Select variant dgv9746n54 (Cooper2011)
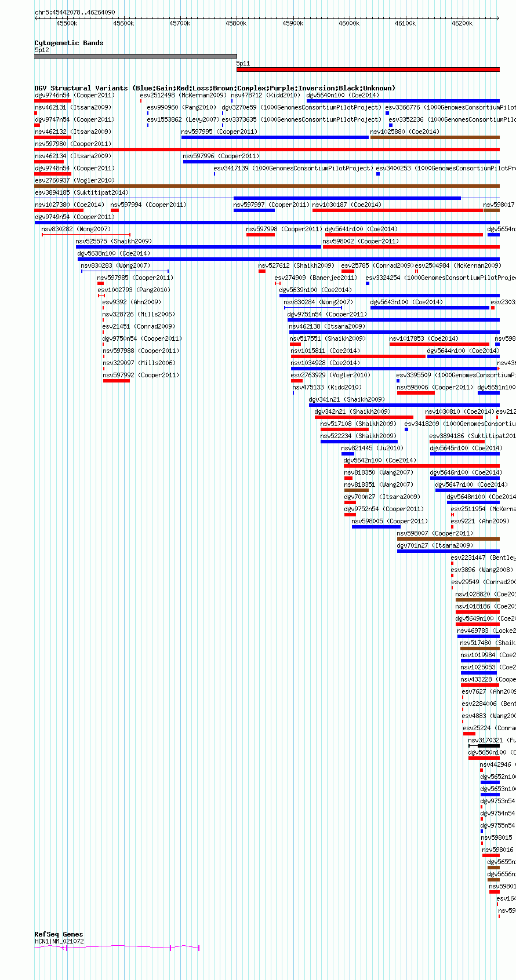Viewport: 516px width, 980px height. click(53, 101)
